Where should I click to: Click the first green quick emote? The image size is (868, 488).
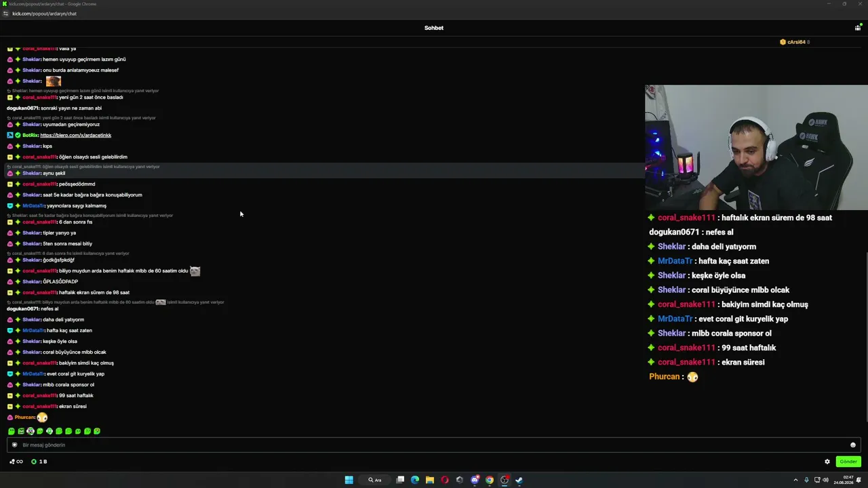pyautogui.click(x=12, y=431)
